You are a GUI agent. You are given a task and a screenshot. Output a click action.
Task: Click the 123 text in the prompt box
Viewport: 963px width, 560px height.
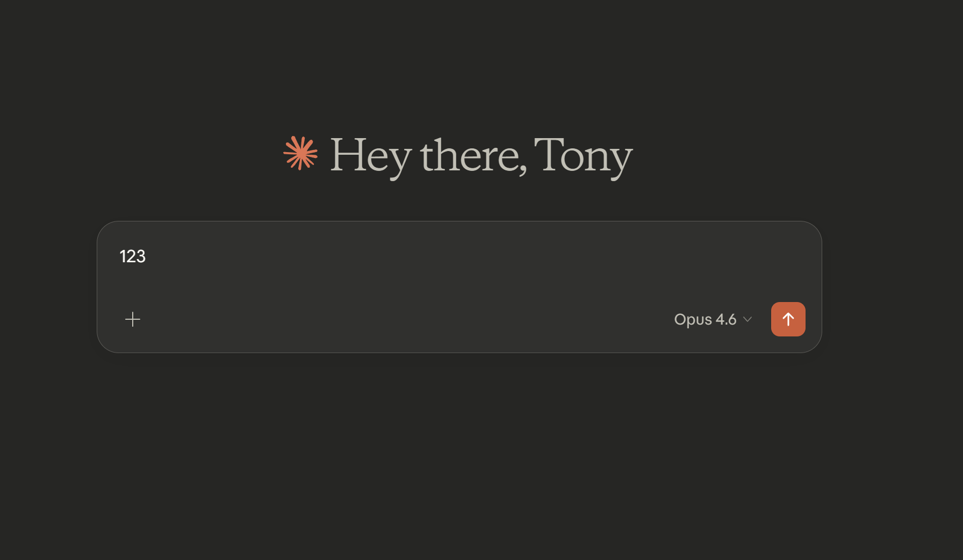(132, 256)
